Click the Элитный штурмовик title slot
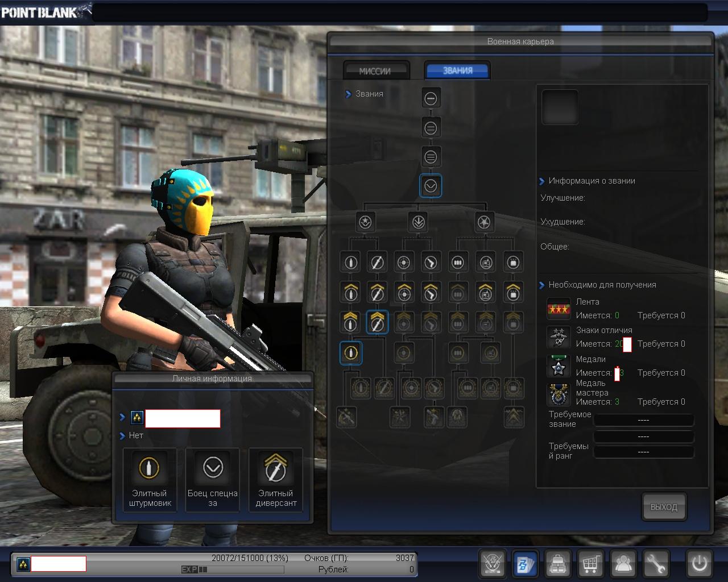728x582 pixels. point(150,480)
